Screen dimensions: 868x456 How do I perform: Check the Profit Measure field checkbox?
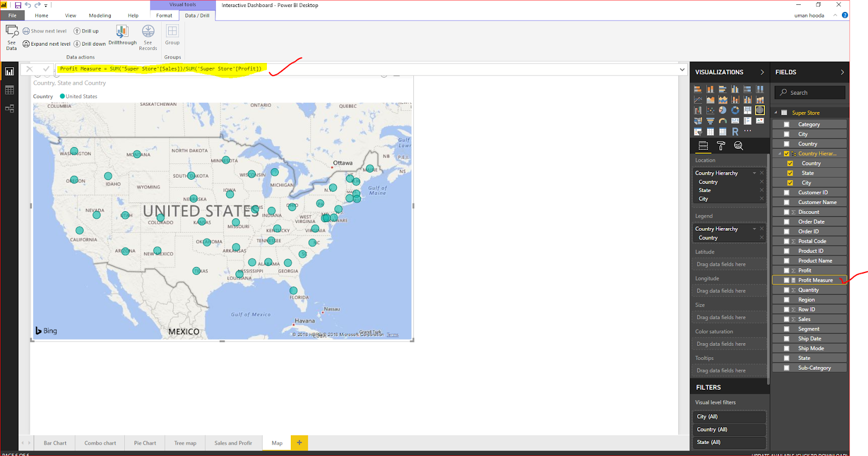[x=787, y=280]
